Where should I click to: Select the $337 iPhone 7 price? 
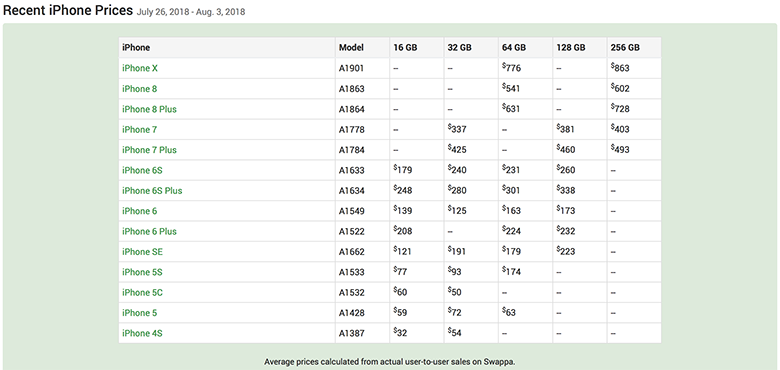point(457,129)
